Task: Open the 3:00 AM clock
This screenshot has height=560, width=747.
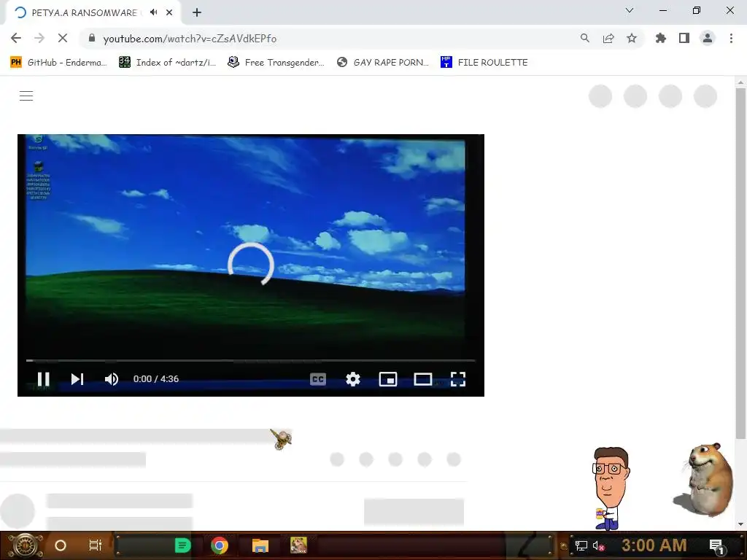Action: click(654, 545)
